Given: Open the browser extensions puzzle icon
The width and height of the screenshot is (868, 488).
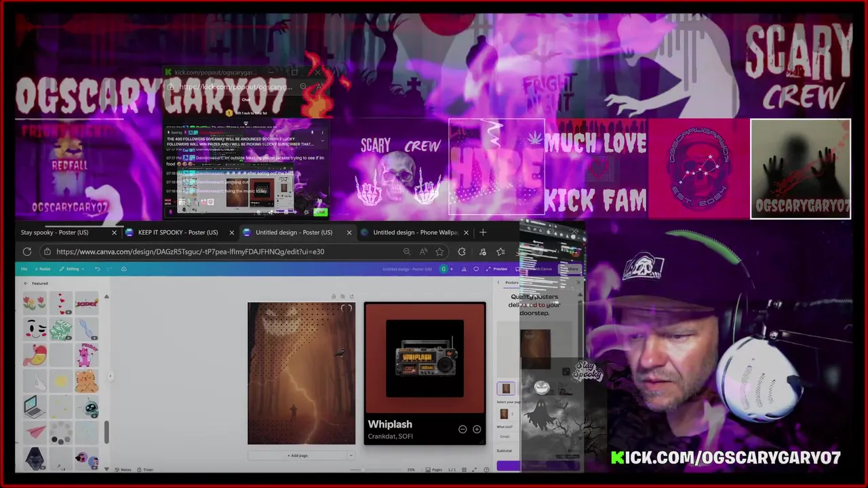Looking at the screenshot, I should coord(462,251).
